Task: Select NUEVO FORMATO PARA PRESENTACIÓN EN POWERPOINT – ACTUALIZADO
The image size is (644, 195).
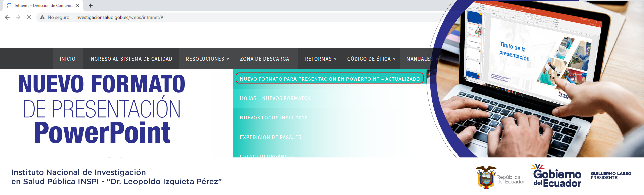Action: pyautogui.click(x=330, y=79)
